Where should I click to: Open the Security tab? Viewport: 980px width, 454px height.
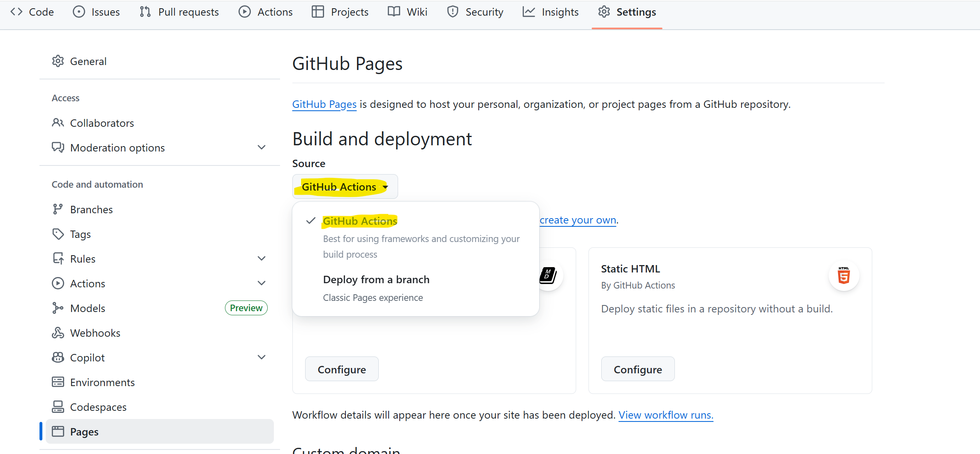click(475, 12)
